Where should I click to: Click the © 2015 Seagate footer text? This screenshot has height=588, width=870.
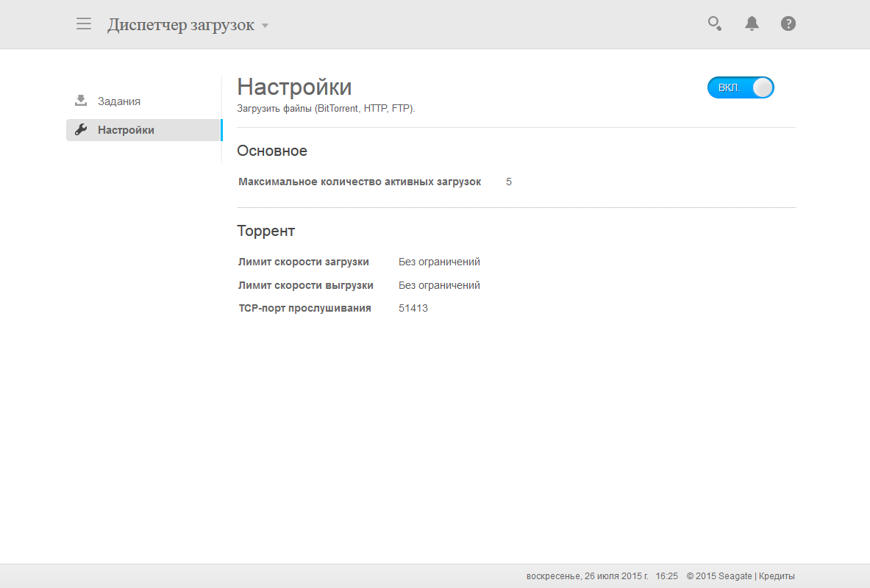(719, 576)
